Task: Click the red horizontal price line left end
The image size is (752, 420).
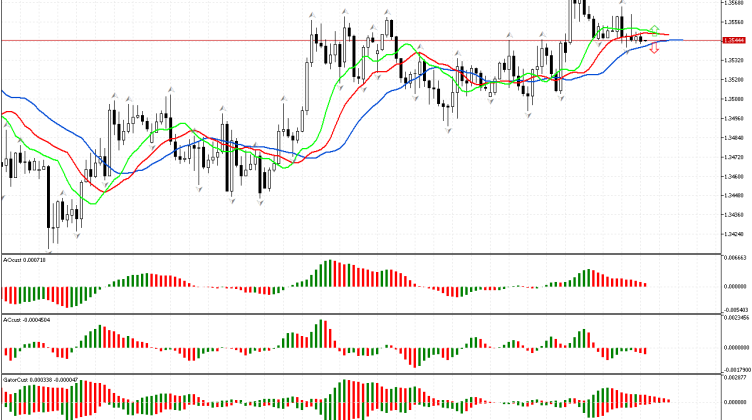Action: pyautogui.click(x=5, y=40)
